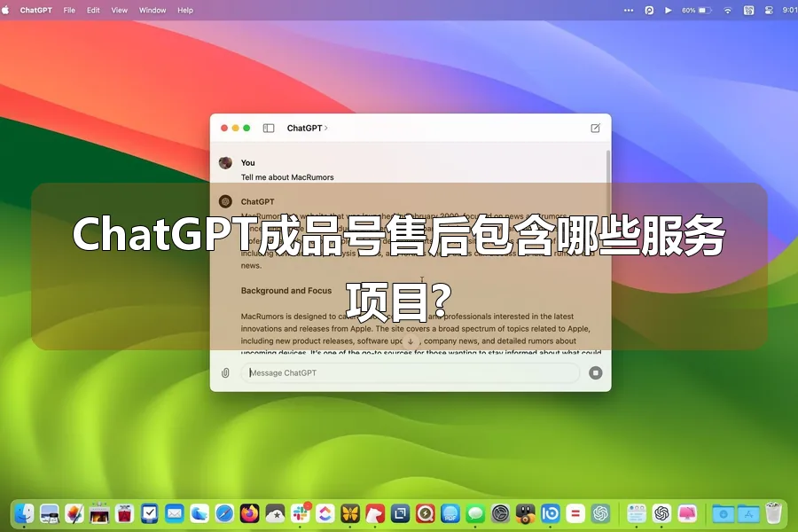The width and height of the screenshot is (798, 532).
Task: Open the butterfly Tes app in Dock
Action: click(x=350, y=513)
